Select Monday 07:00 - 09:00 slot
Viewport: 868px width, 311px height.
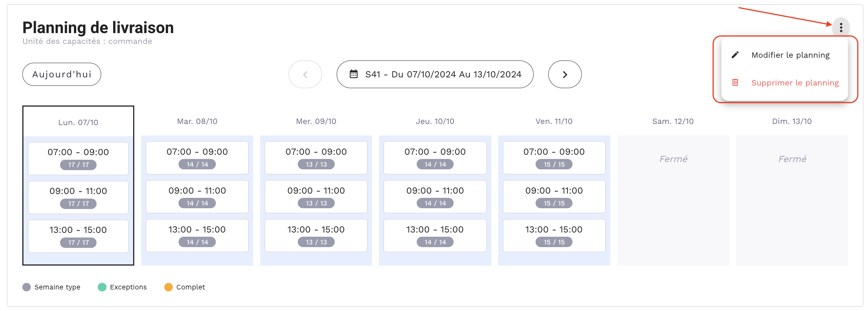pos(78,159)
